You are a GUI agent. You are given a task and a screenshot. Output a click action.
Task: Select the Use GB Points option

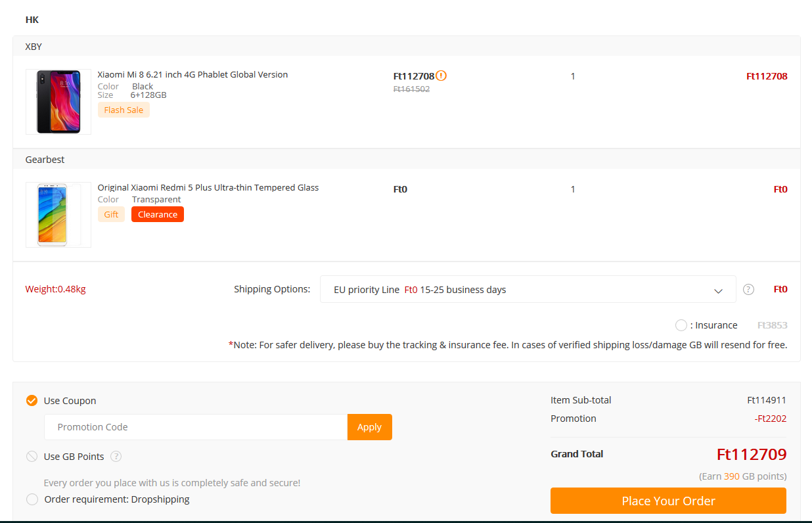(32, 457)
